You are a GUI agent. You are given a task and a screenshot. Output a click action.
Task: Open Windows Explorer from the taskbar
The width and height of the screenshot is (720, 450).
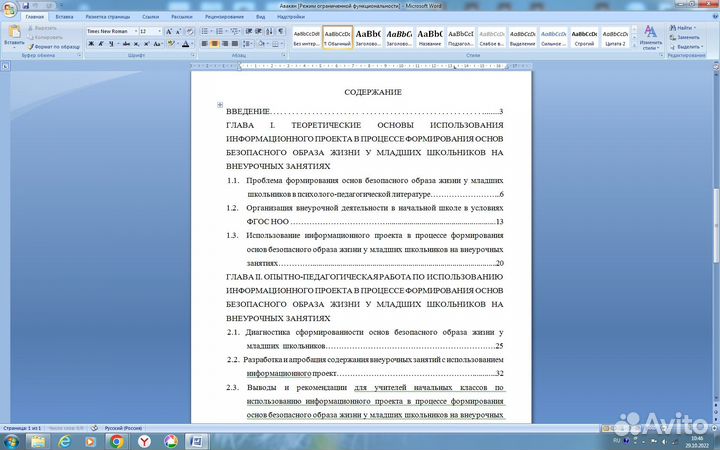(x=38, y=442)
